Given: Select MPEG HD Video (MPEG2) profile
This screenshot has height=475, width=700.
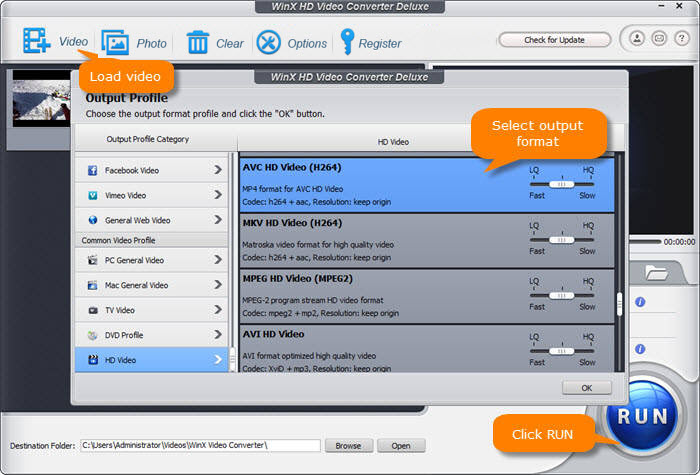Looking at the screenshot, I should tap(427, 296).
